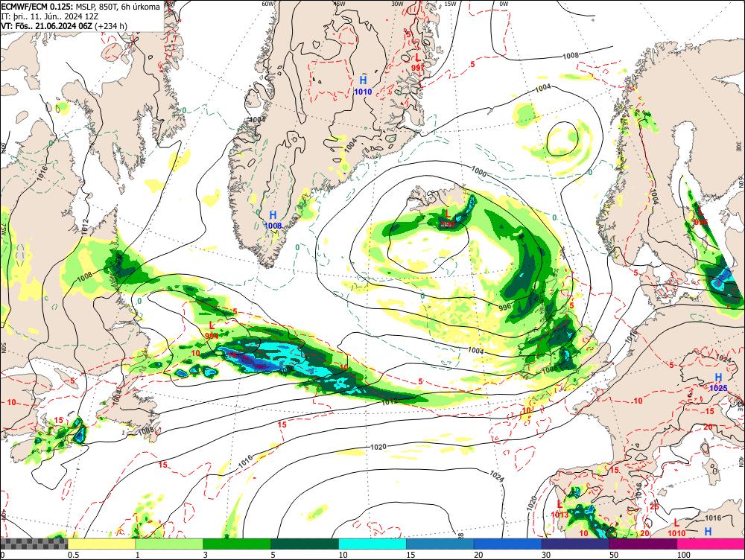Click the 'VT: Fös.. 21.06.2024 06Z' valid time
Screen dimensions: 745x560
46,25
